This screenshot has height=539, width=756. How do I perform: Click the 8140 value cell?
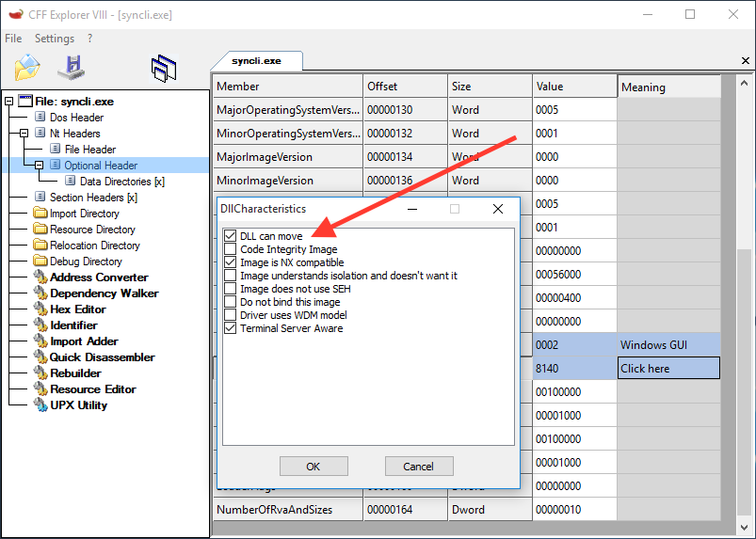click(574, 369)
